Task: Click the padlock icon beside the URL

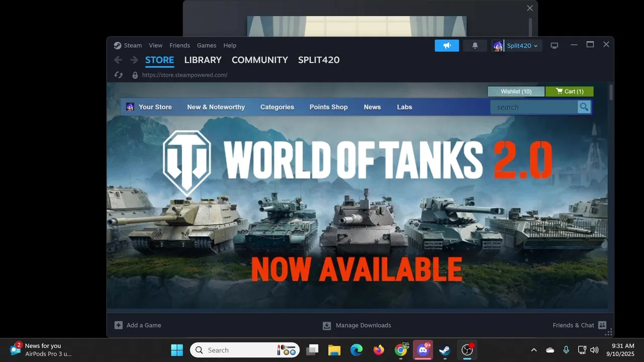Action: pyautogui.click(x=135, y=75)
